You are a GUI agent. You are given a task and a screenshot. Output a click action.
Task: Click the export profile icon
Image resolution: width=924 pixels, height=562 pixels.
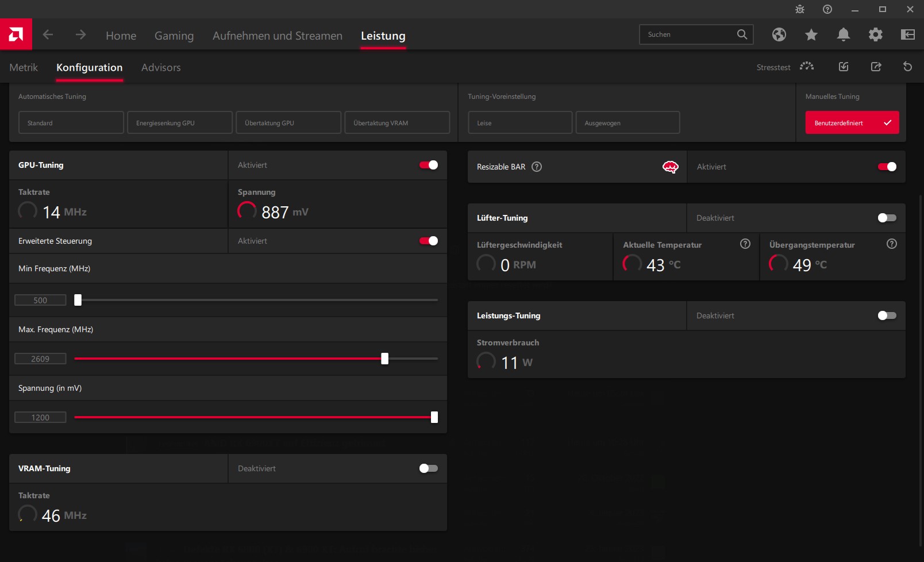click(876, 67)
